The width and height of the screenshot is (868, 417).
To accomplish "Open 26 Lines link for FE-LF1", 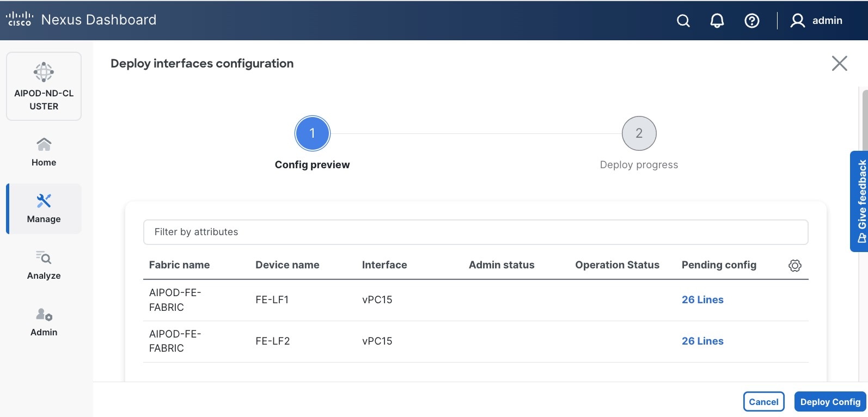I will (702, 300).
